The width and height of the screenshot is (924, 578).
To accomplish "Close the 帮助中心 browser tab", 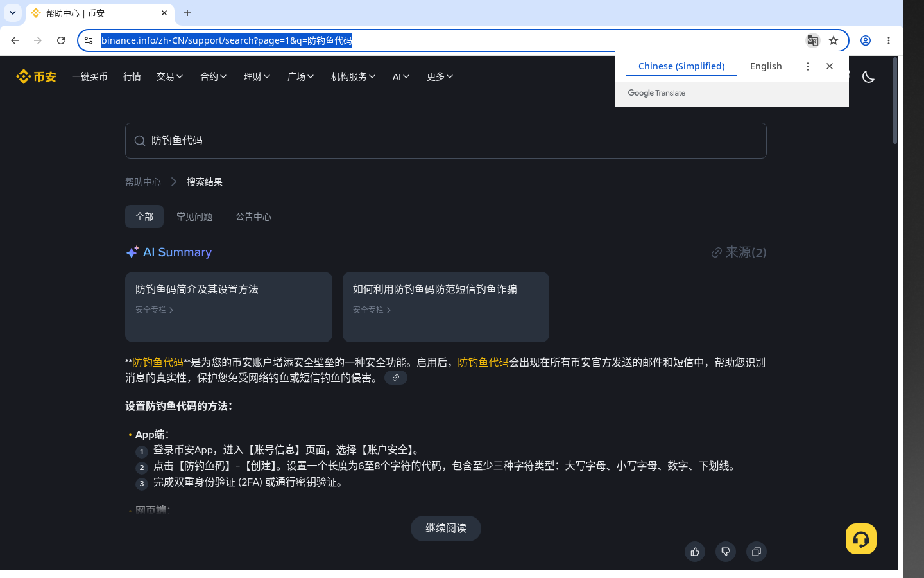I will [x=164, y=13].
